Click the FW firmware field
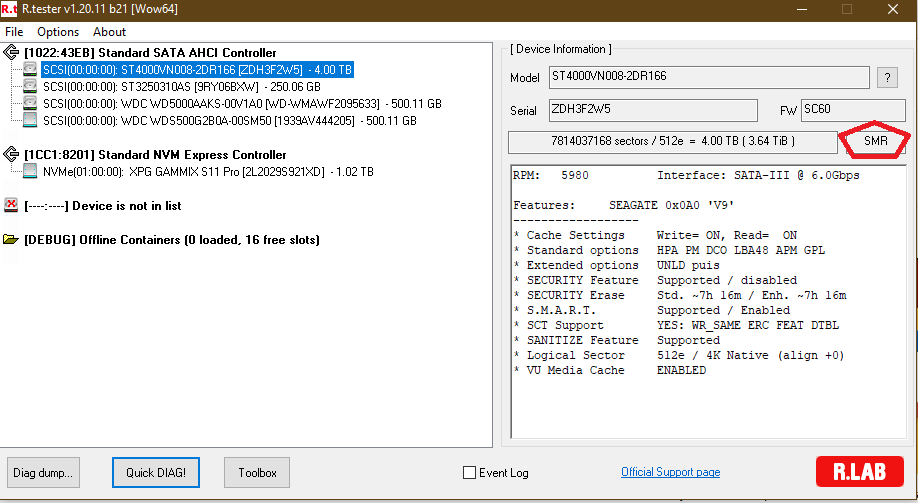Image resolution: width=918 pixels, height=503 pixels. click(852, 110)
